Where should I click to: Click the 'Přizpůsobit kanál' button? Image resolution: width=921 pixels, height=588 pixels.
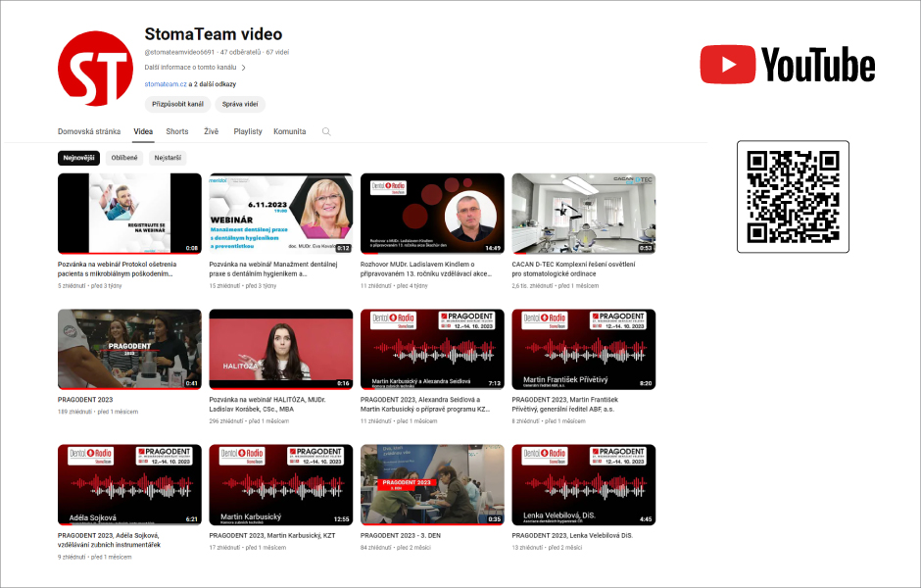click(x=177, y=104)
